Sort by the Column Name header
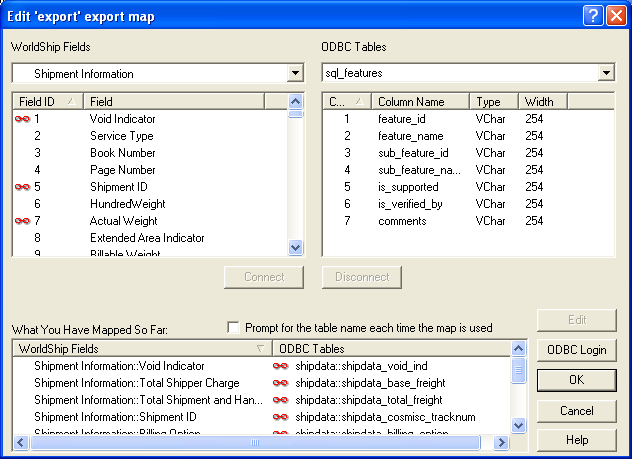This screenshot has width=632, height=459. coord(420,102)
